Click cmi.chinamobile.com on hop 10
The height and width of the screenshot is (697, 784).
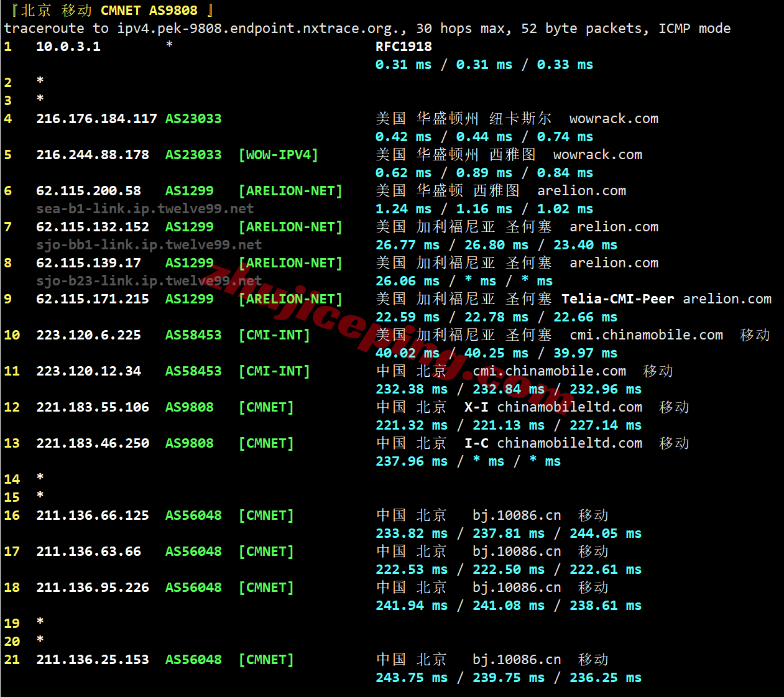pos(646,335)
